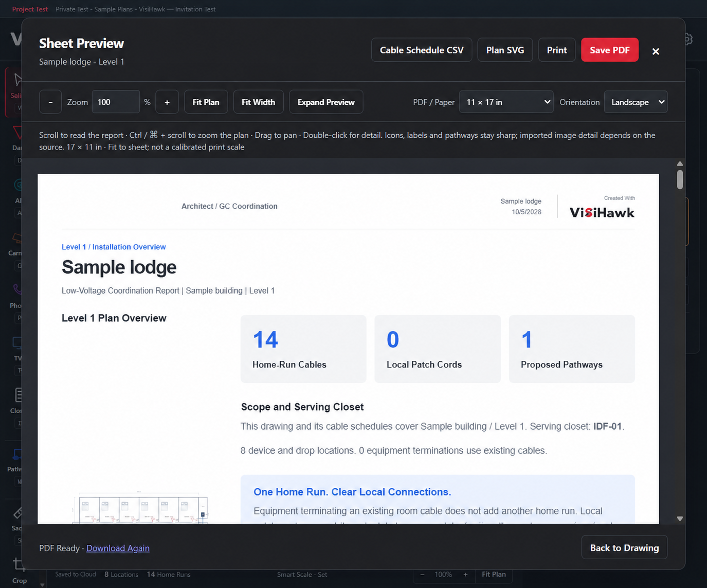Click the large 'Sample lodge' report heading
This screenshot has height=588, width=707.
click(119, 267)
